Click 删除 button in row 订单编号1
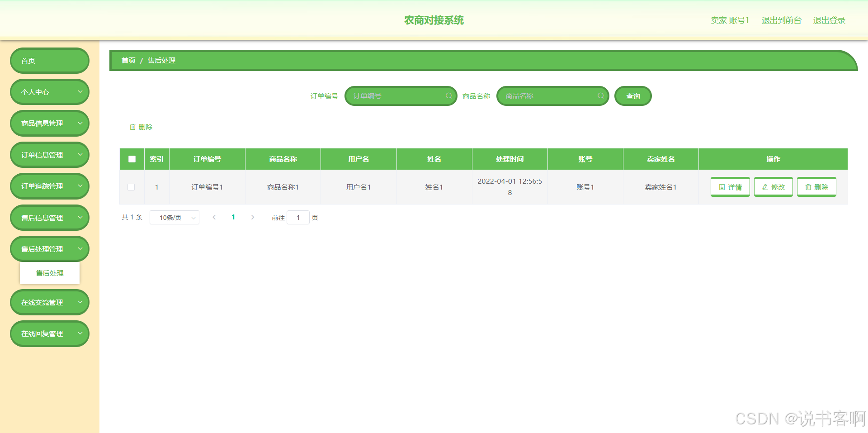 (816, 187)
